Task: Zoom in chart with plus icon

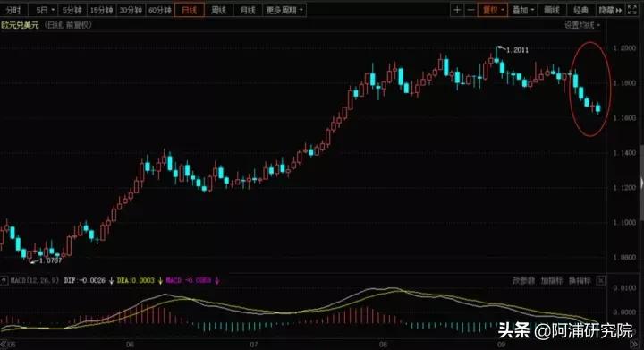Action: click(457, 10)
